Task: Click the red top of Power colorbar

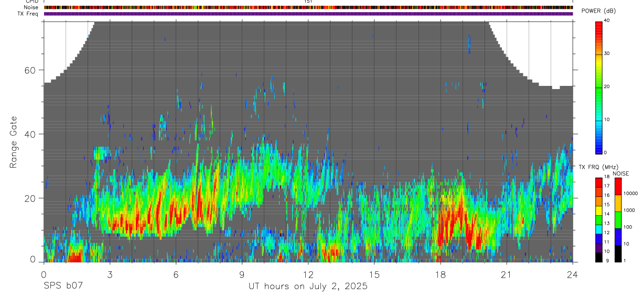Action: [599, 25]
